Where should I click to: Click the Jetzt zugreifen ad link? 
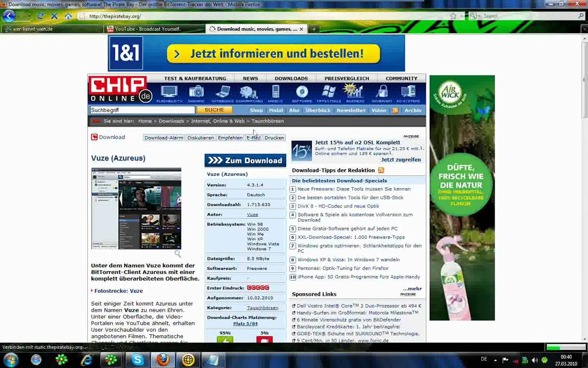pyautogui.click(x=401, y=159)
